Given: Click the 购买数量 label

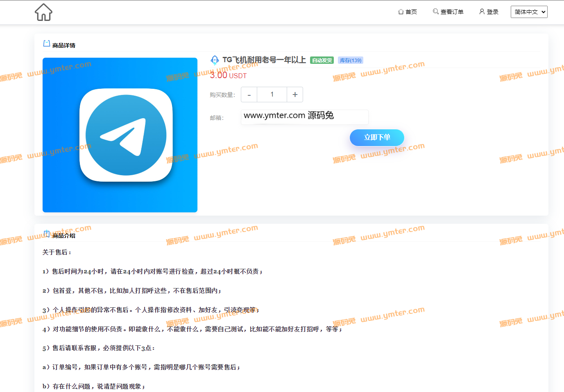Looking at the screenshot, I should click(x=222, y=95).
